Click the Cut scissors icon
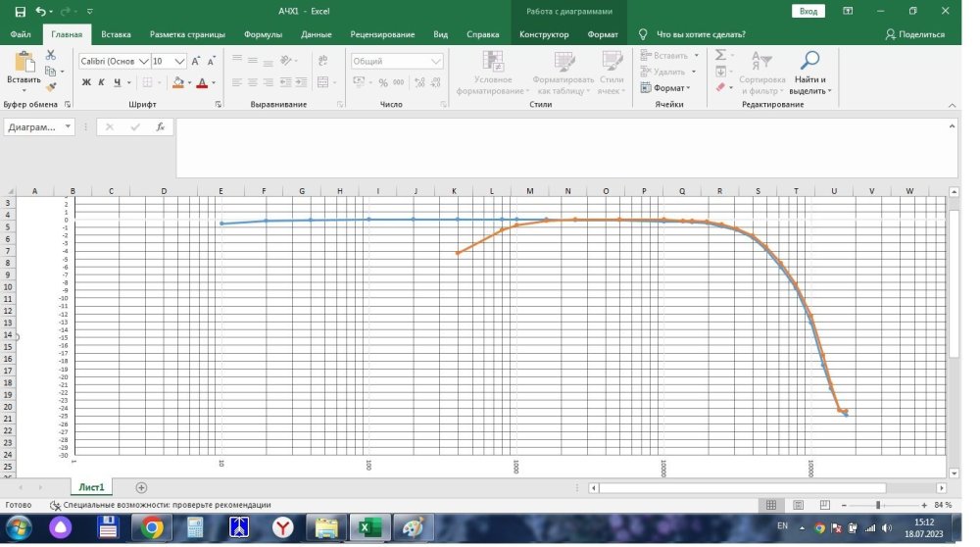The width and height of the screenshot is (980, 547). 50,56
